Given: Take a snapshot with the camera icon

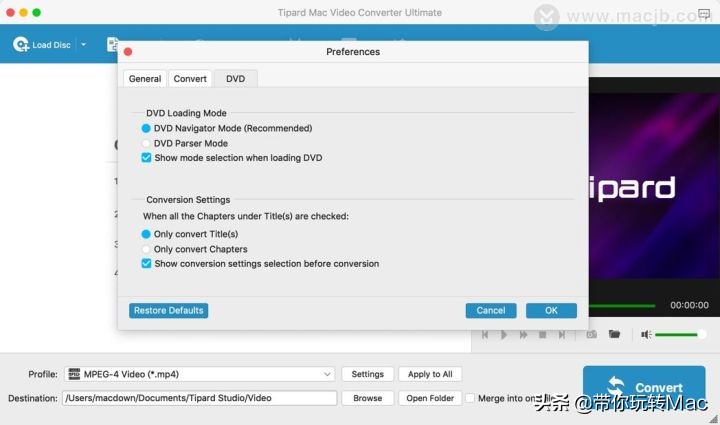Looking at the screenshot, I should point(591,334).
